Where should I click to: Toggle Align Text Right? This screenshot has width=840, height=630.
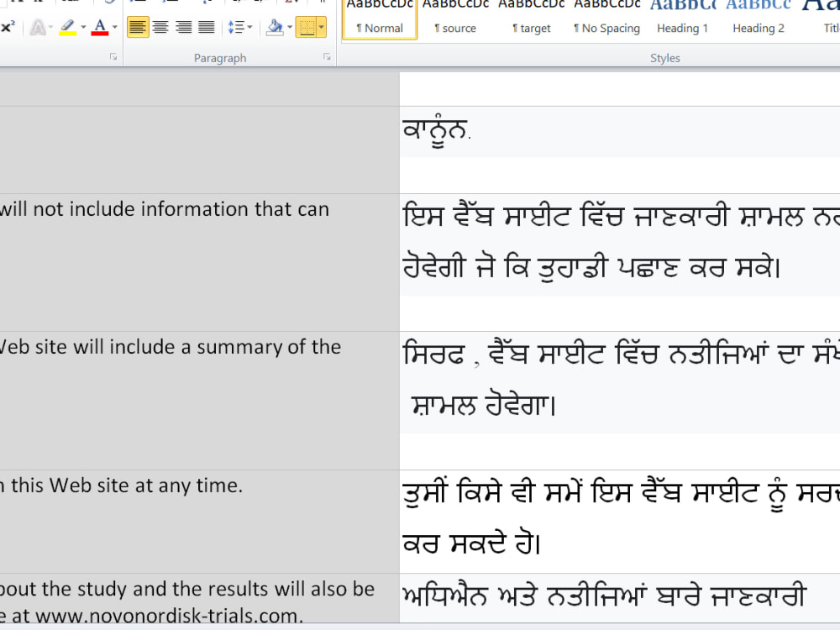[184, 27]
